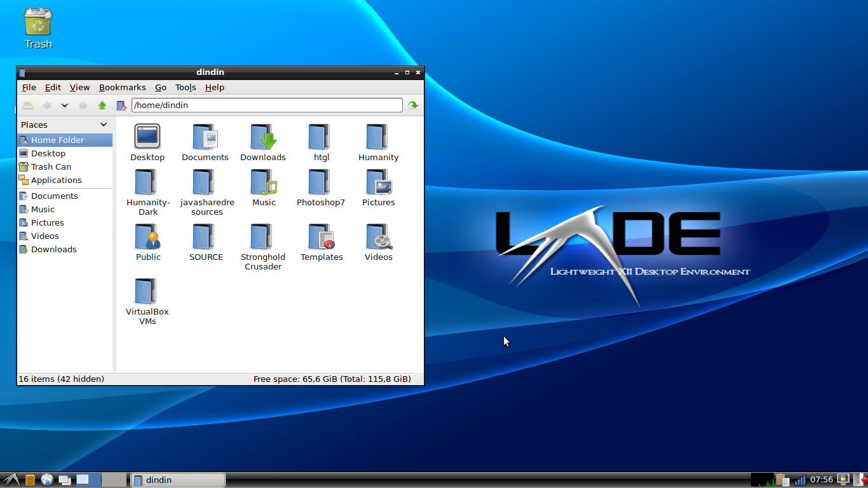Screen dimensions: 868x488
Task: Expand the Places side pane dropdown
Action: tap(104, 125)
